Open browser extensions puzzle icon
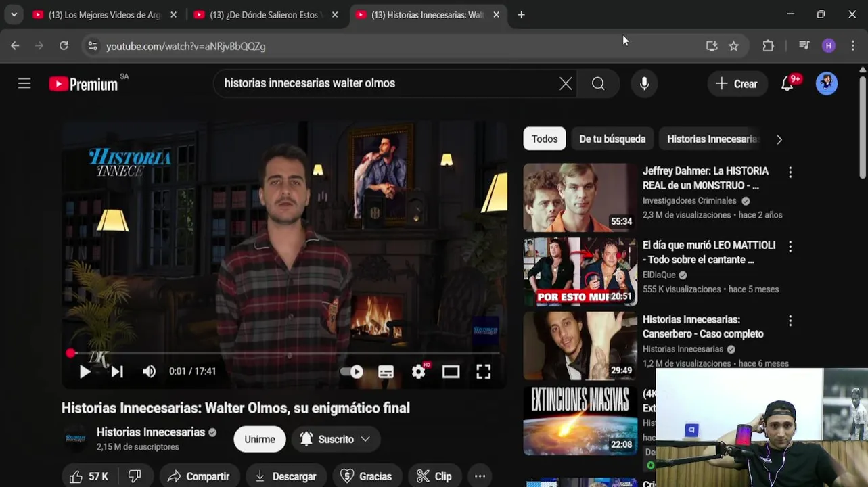 tap(768, 46)
